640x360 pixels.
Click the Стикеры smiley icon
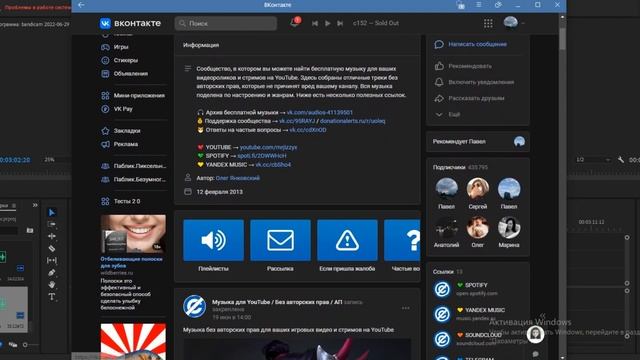click(105, 60)
